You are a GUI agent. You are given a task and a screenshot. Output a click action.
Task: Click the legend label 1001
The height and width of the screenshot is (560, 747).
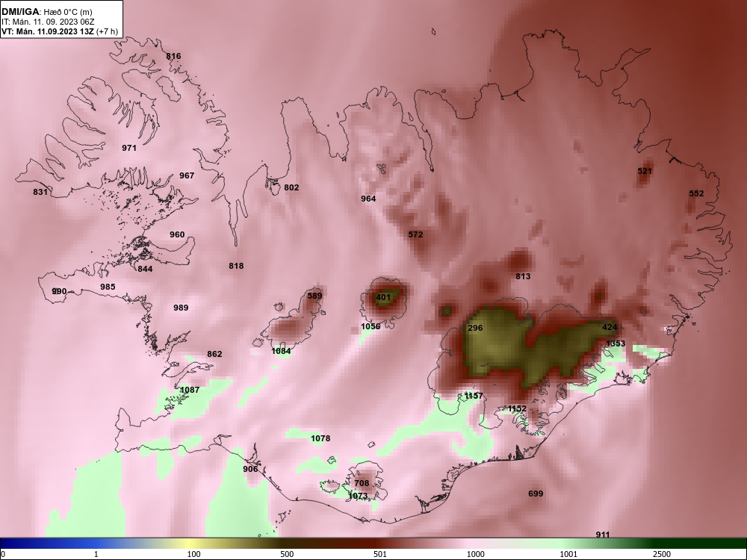click(568, 555)
